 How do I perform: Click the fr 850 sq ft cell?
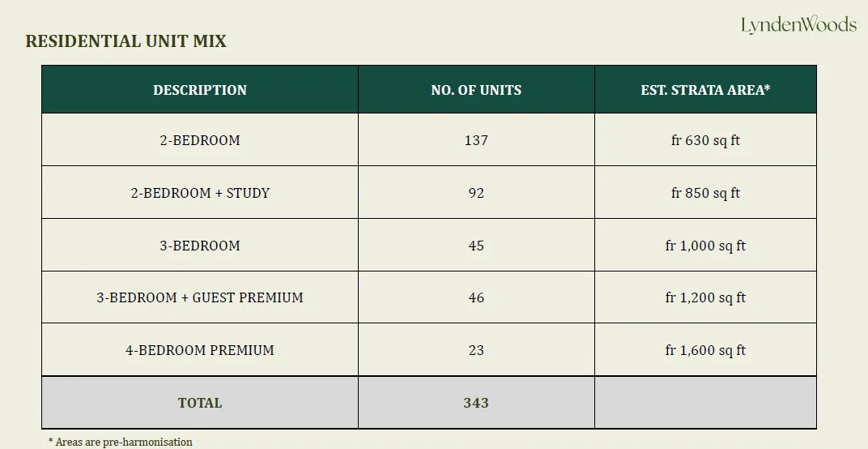[705, 193]
